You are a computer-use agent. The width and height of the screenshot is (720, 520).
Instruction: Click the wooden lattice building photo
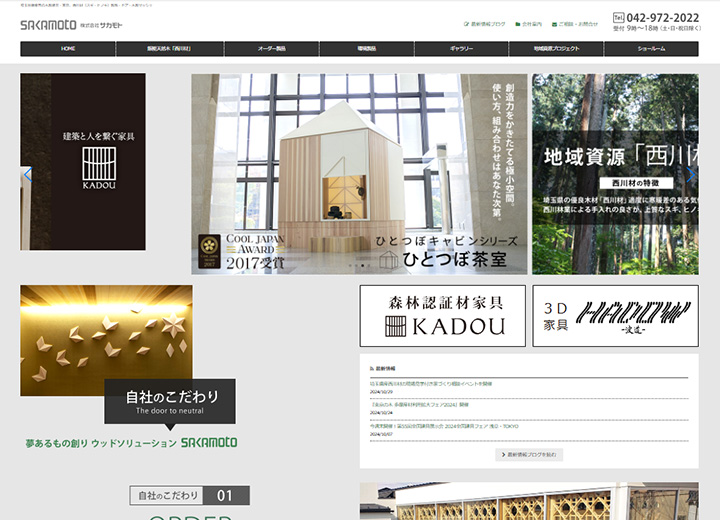pyautogui.click(x=529, y=501)
